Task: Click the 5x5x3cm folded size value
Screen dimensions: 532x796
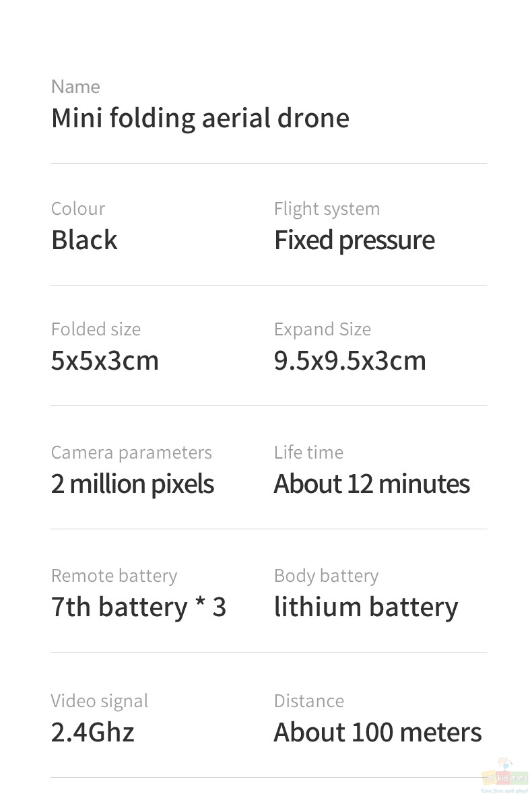Action: click(x=105, y=361)
